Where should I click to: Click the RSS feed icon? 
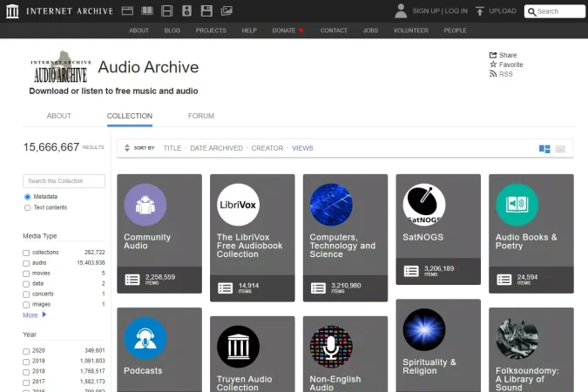(493, 74)
